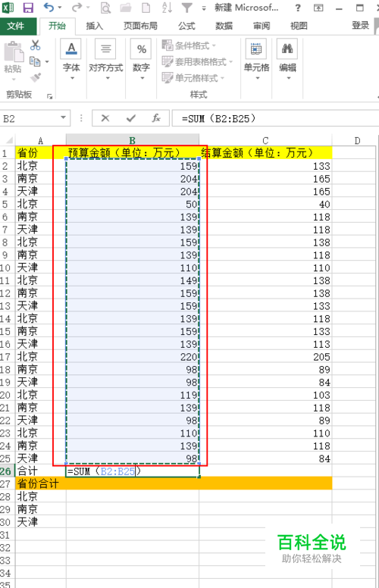The image size is (379, 588).
Task: Click the 结算金额 header cell
Action: (265, 153)
